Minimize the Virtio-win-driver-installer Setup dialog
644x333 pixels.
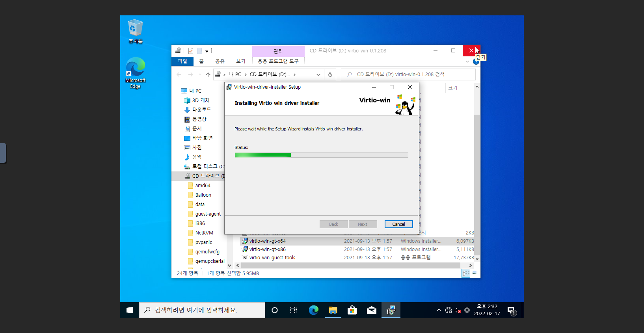[x=374, y=87]
